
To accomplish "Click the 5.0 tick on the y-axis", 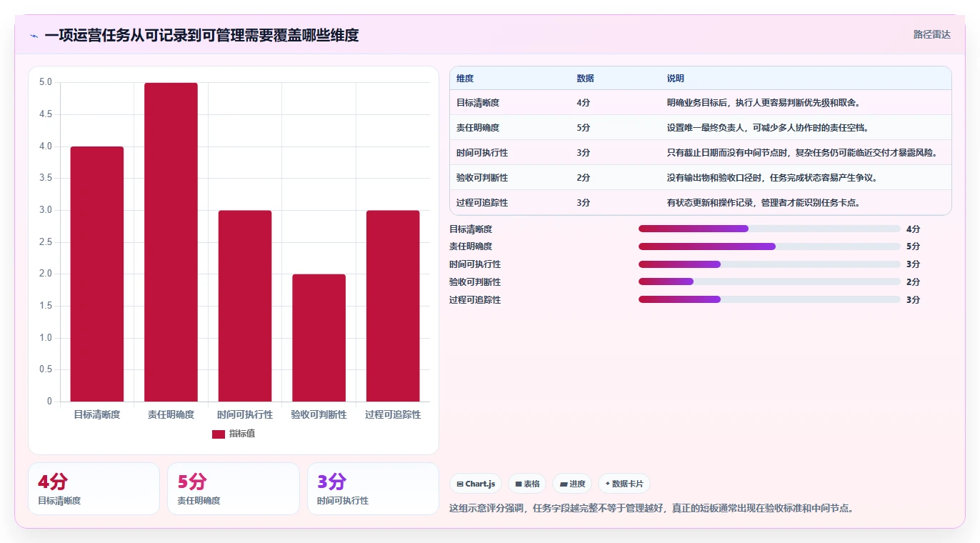I will [x=46, y=82].
